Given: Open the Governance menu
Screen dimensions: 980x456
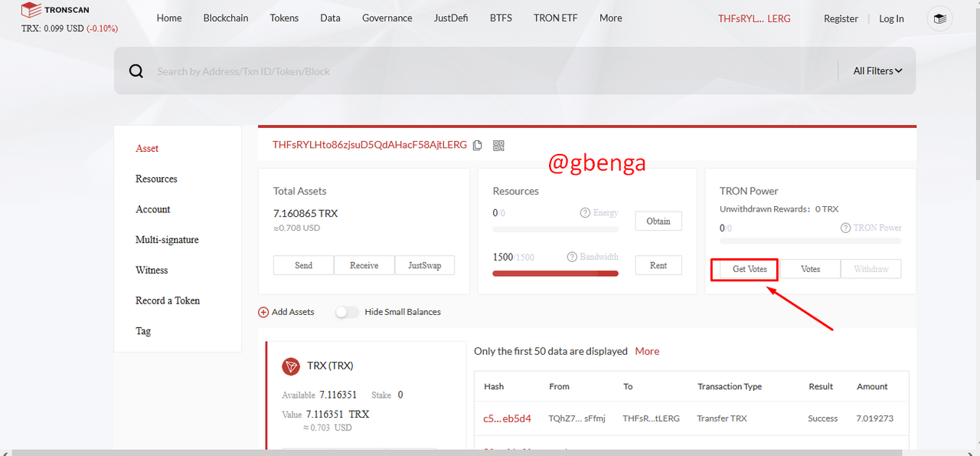Looking at the screenshot, I should (x=387, y=18).
